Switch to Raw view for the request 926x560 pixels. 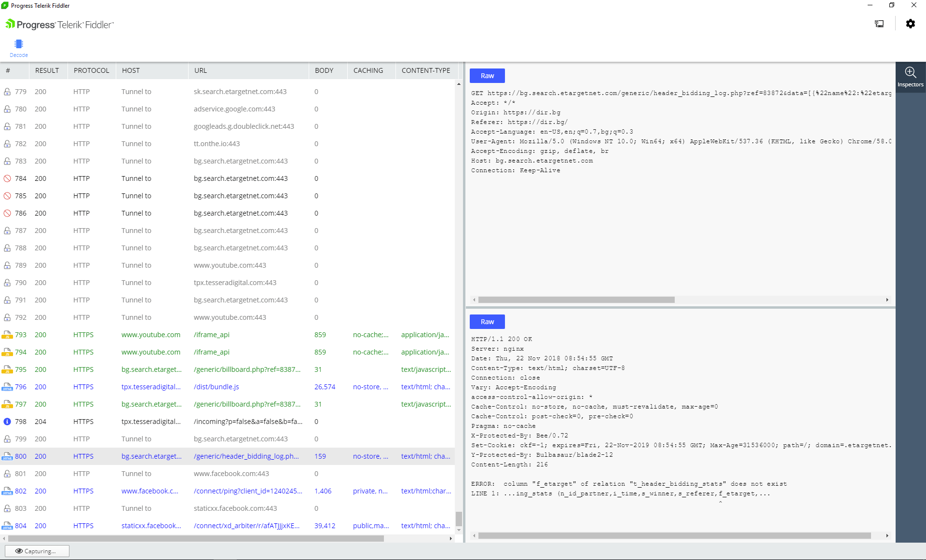click(487, 75)
